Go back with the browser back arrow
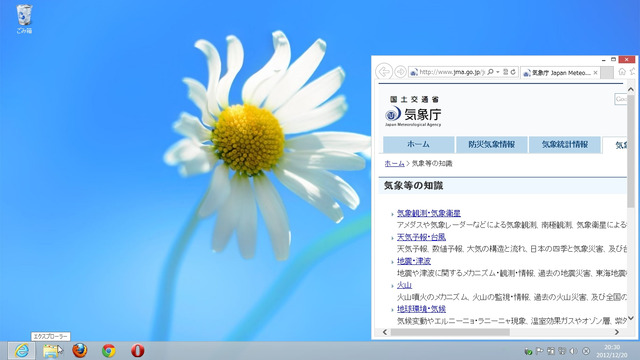Screen dimensions: 640x360 pos(384,71)
